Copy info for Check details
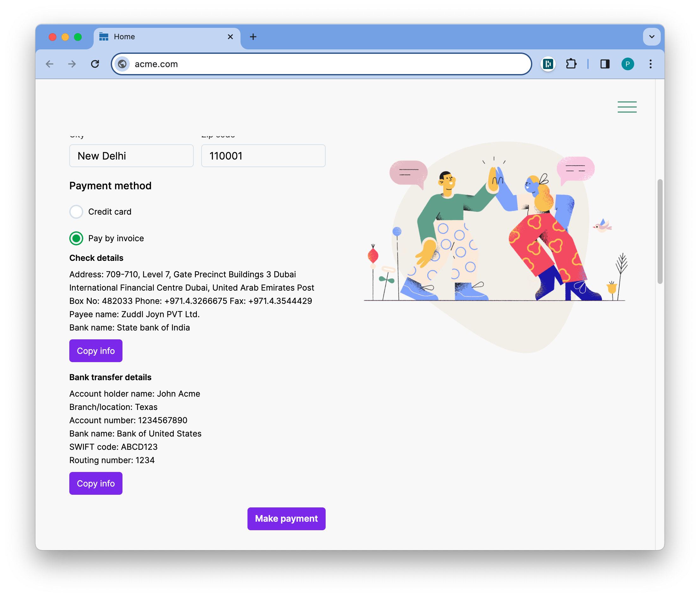700x597 pixels. click(x=96, y=351)
